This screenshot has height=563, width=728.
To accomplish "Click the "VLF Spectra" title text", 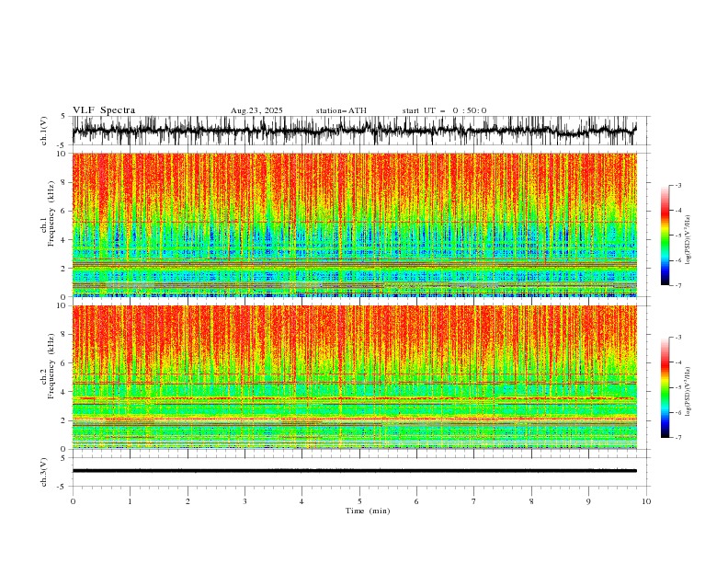I will tap(104, 110).
